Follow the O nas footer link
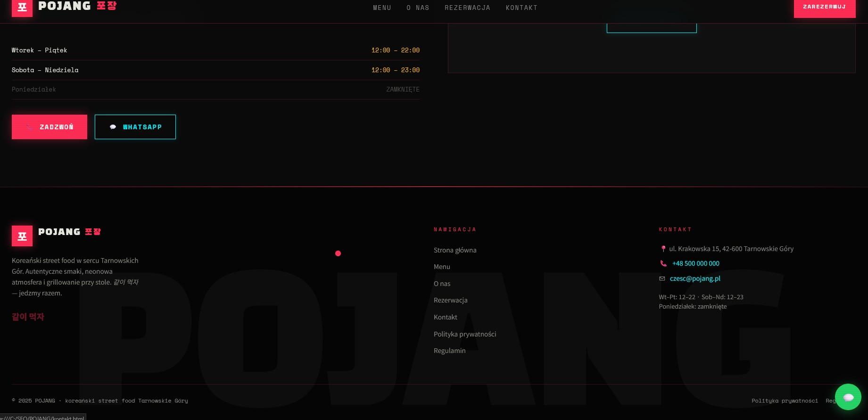 [442, 284]
